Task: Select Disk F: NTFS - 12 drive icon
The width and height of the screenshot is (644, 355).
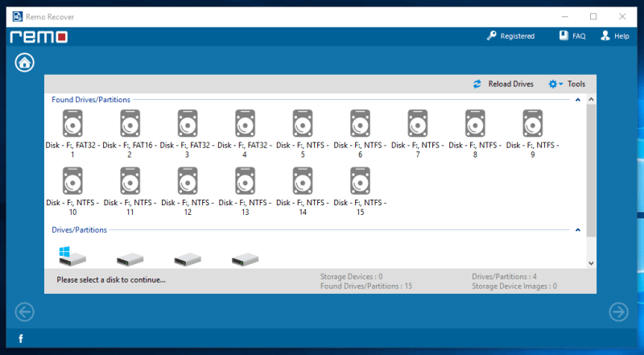Action: [188, 181]
